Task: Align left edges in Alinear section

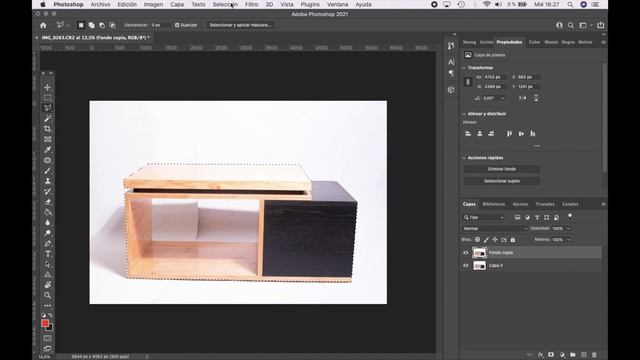Action: [468, 133]
